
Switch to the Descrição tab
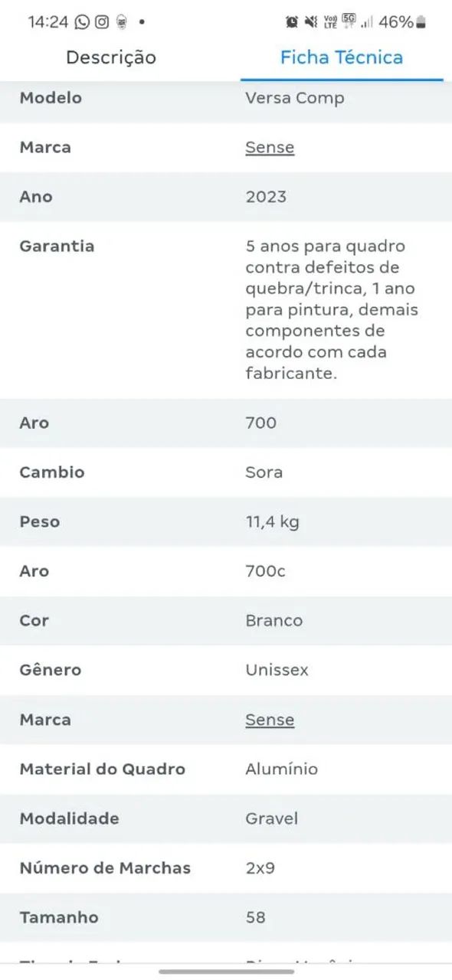pos(111,57)
